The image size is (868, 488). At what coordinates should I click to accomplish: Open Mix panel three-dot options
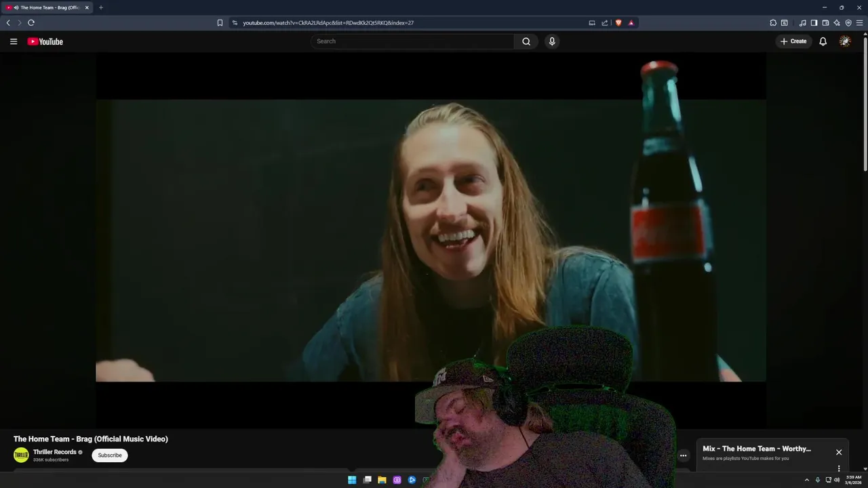[x=839, y=468]
